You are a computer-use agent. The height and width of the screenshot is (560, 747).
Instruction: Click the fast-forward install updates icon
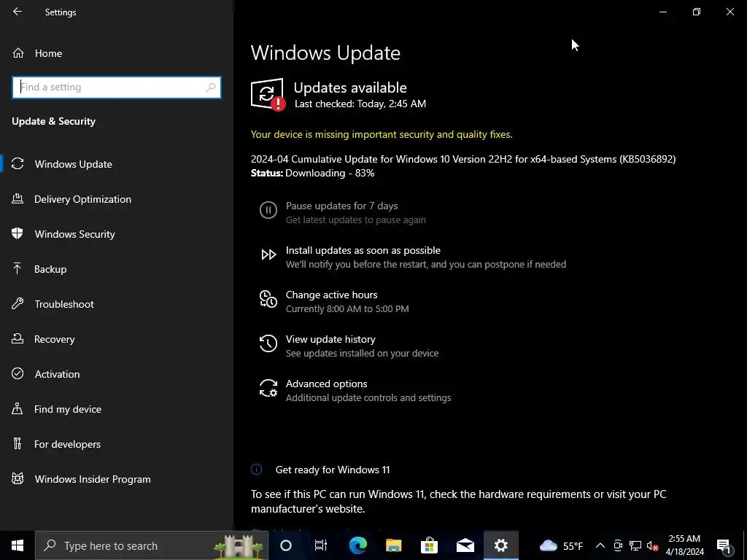point(268,254)
